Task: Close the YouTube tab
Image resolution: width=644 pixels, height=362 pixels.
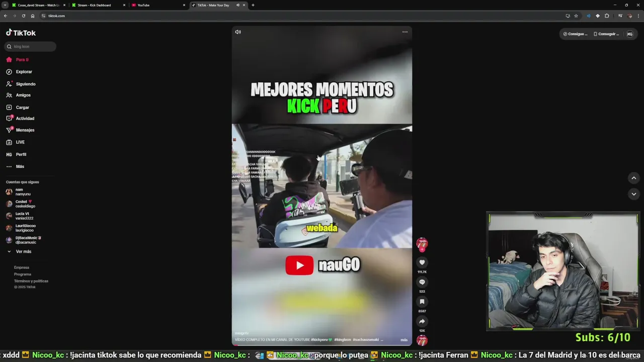Action: click(184, 5)
